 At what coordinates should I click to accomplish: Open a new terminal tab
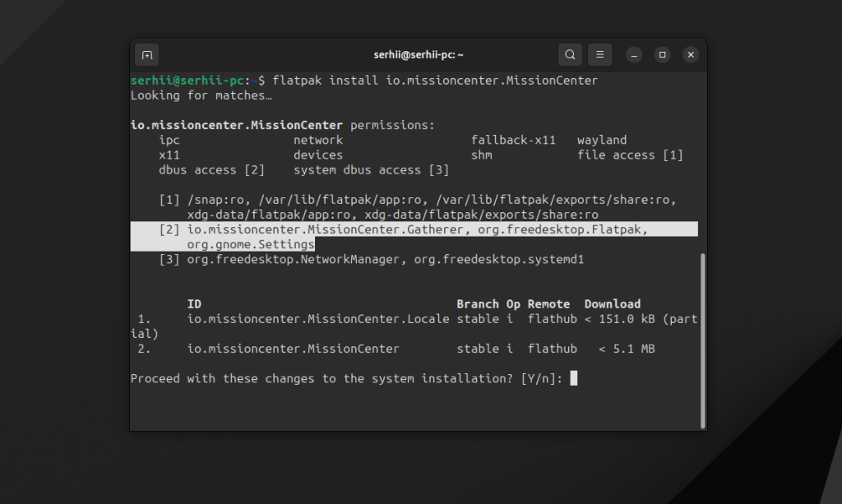tap(147, 55)
